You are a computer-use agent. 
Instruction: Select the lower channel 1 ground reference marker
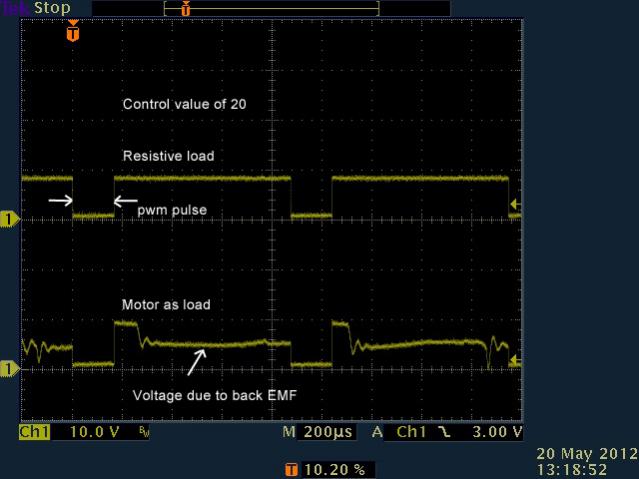click(x=9, y=369)
